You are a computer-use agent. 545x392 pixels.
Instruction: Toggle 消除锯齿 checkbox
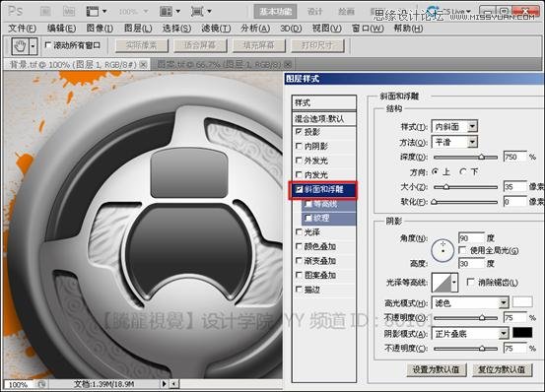coord(471,282)
